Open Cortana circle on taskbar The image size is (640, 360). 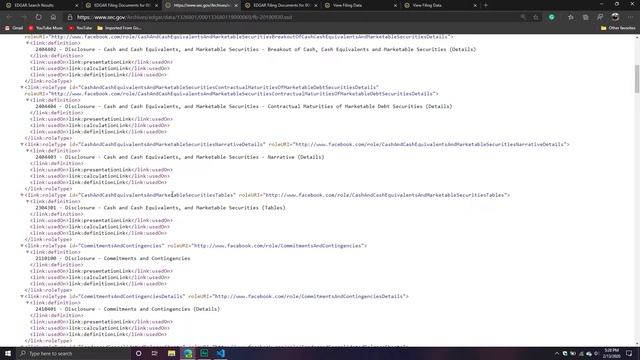[138, 353]
